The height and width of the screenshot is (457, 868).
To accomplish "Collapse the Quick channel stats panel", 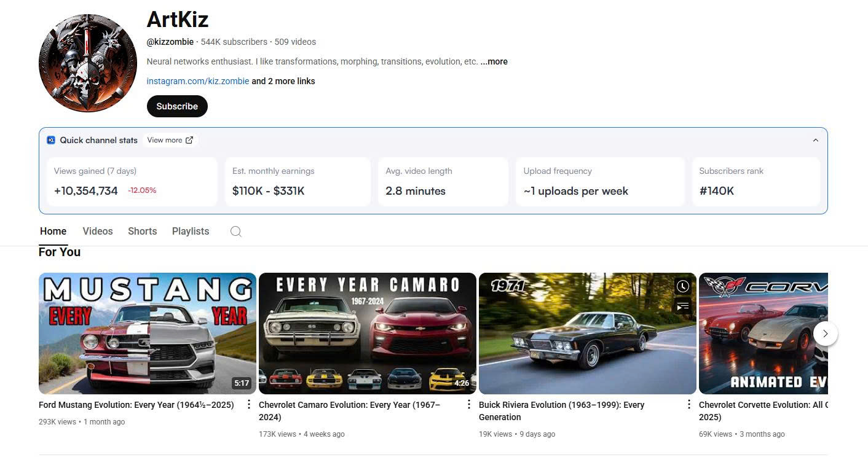I will (815, 140).
